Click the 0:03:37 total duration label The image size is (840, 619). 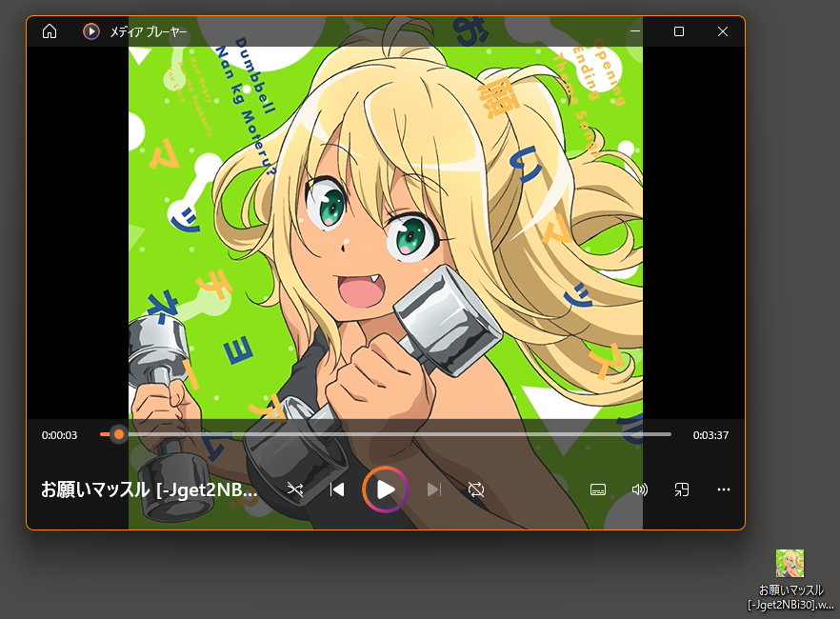pos(710,435)
